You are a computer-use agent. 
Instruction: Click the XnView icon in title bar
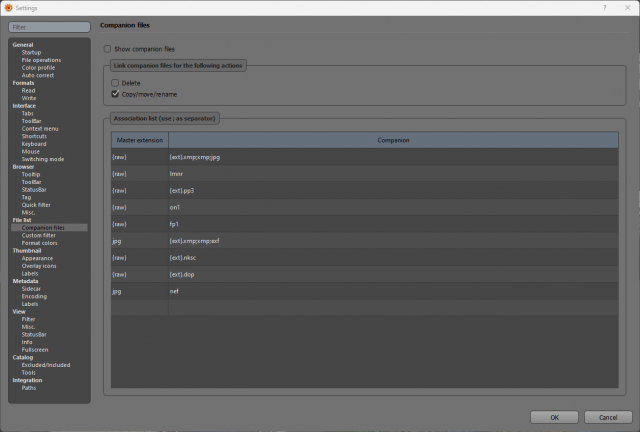(9, 8)
